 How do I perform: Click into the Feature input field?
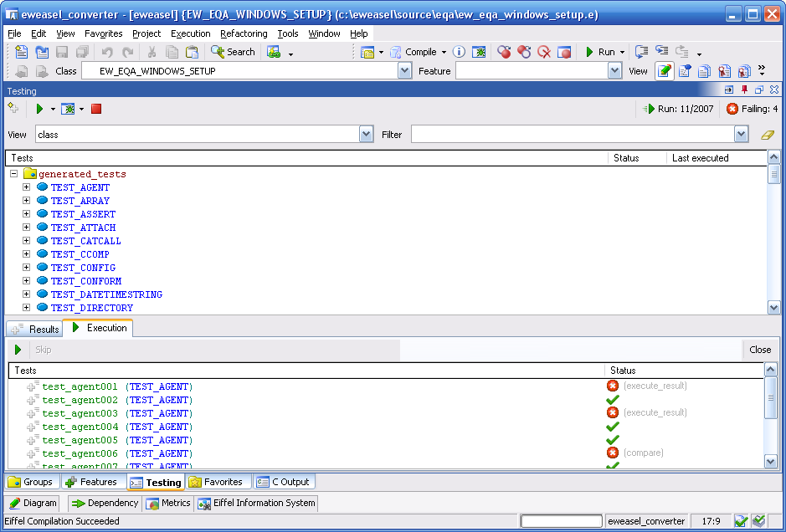point(532,71)
